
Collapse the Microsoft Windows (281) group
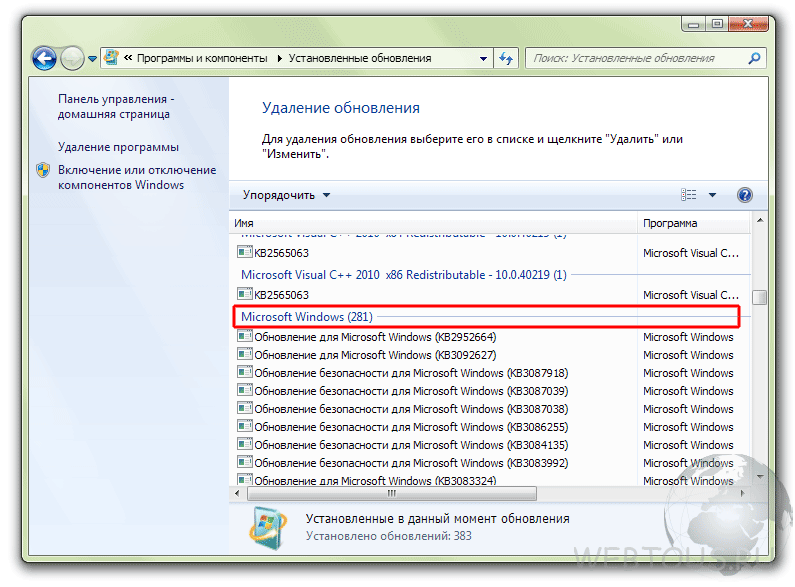tap(307, 317)
